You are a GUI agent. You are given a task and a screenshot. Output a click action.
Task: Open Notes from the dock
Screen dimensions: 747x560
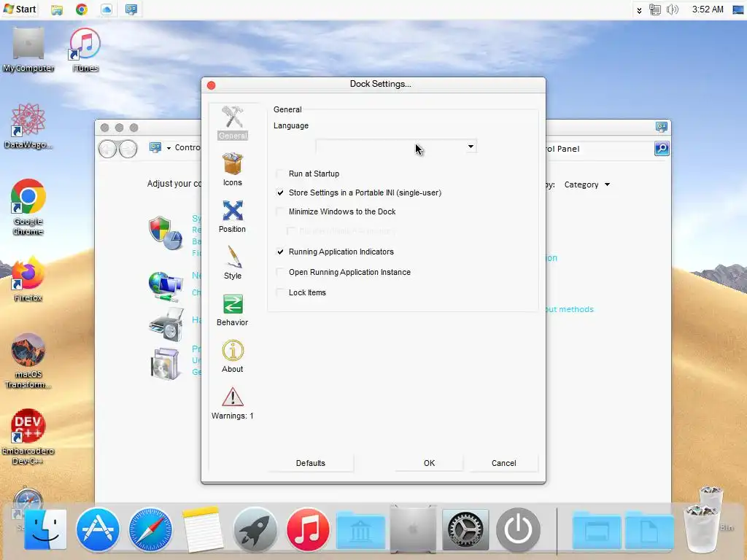(202, 529)
